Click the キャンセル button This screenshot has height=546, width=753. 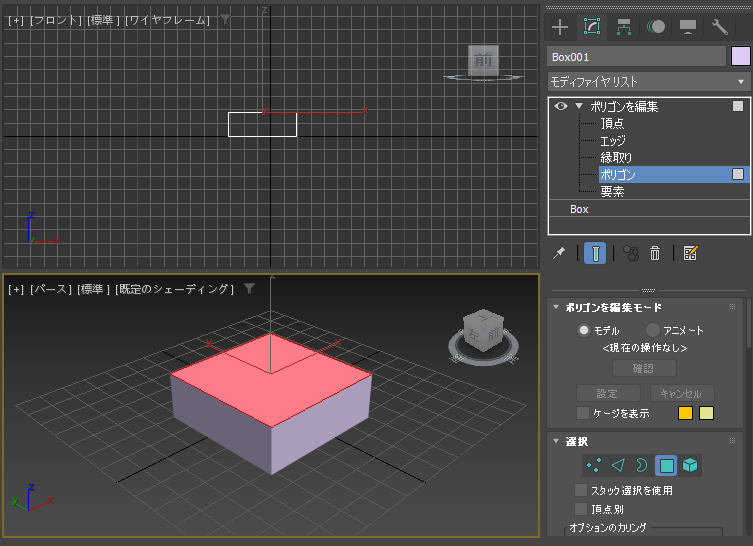[x=682, y=393]
